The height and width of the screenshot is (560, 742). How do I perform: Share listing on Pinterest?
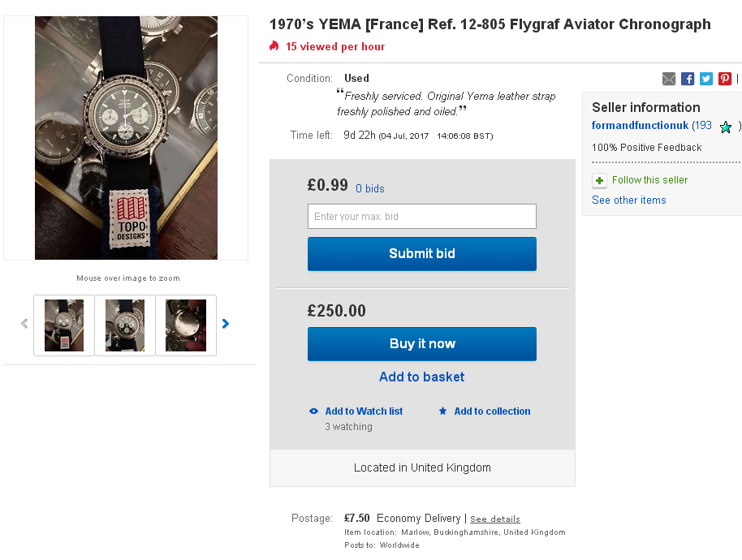725,79
